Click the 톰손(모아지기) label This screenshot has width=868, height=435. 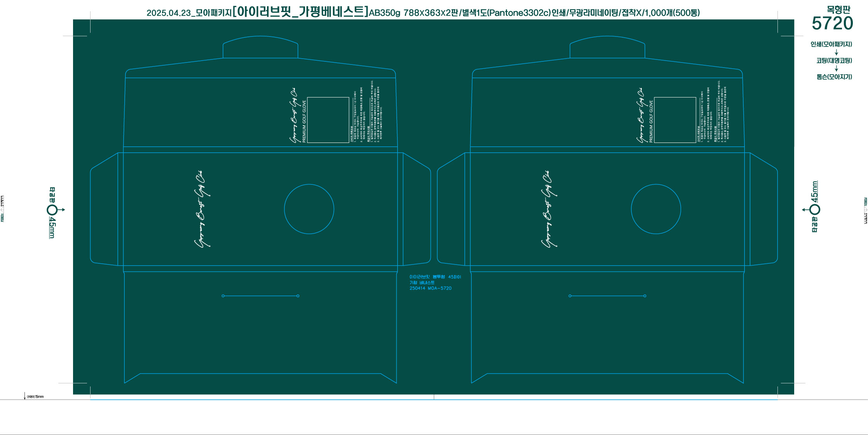point(834,77)
